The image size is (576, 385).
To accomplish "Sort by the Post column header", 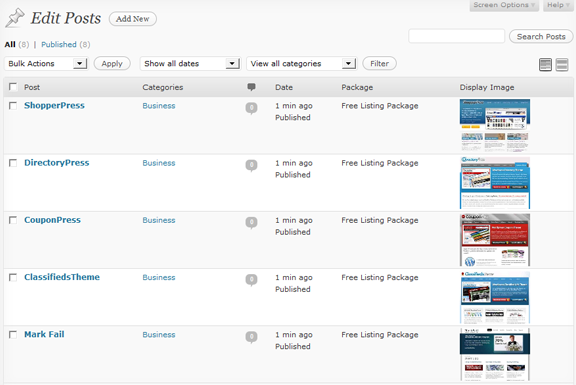I will [32, 87].
